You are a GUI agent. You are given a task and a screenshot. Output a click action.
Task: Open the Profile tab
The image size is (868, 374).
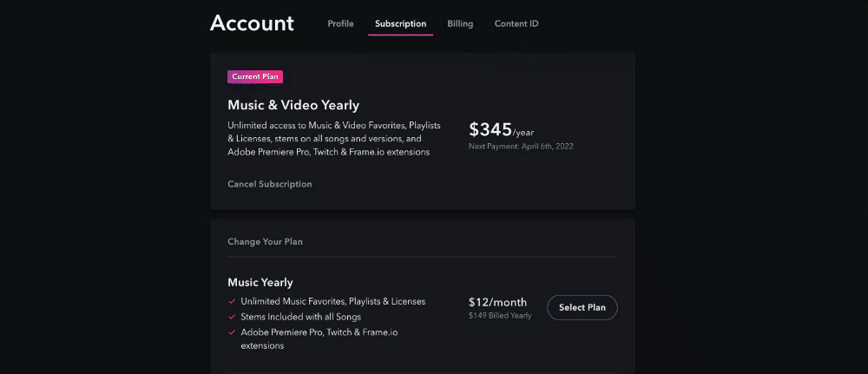pyautogui.click(x=340, y=23)
